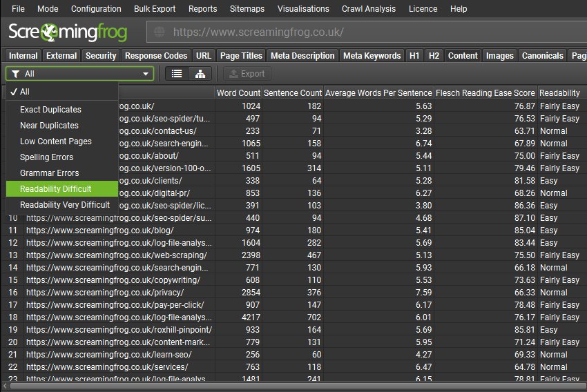Open the Sitemaps menu
This screenshot has width=587, height=392.
tap(247, 8)
